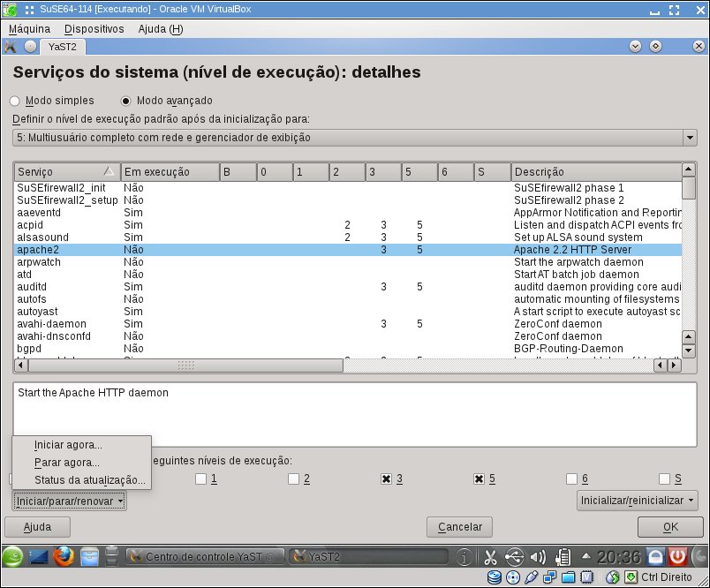The width and height of the screenshot is (710, 588).
Task: Select the acpid service row
Action: [x=348, y=225]
